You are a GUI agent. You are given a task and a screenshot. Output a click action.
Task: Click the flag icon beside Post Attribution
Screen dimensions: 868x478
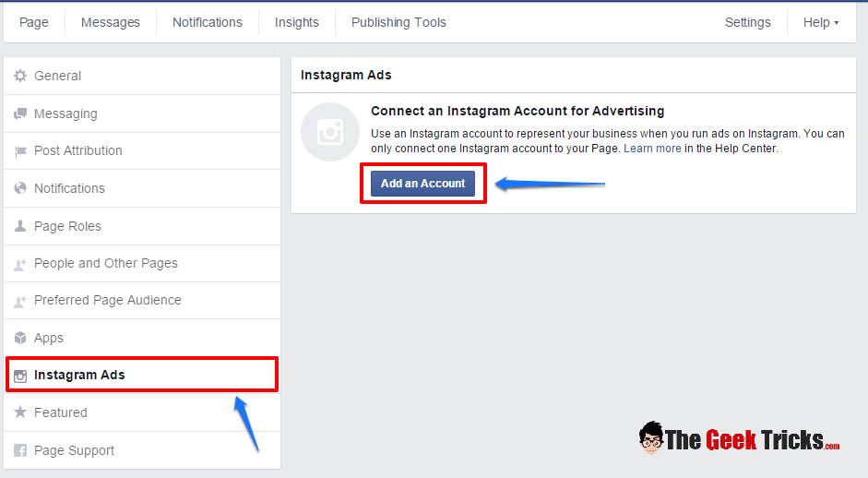click(20, 151)
